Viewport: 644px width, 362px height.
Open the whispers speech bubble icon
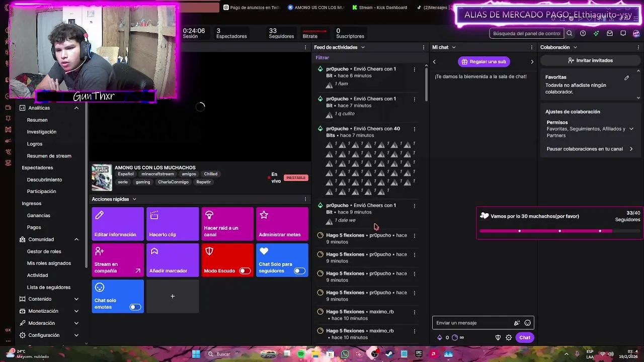coord(623,33)
